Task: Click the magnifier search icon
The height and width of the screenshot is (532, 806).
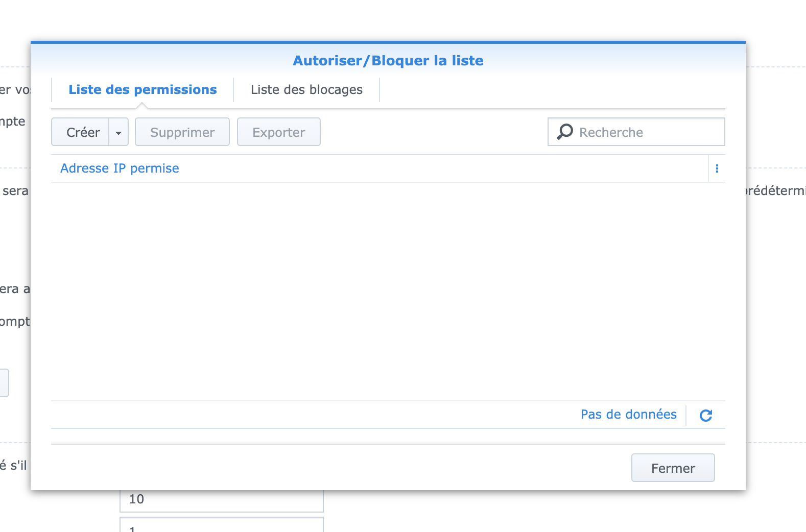Action: tap(564, 132)
